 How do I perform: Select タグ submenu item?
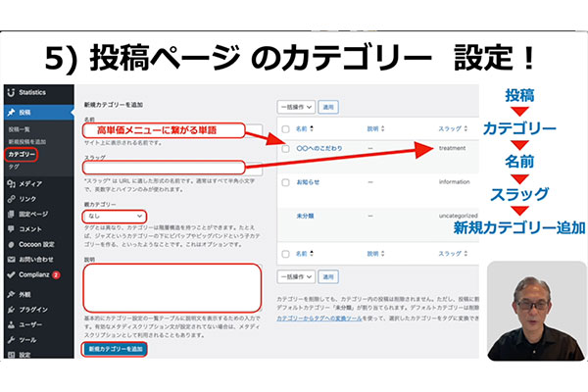pyautogui.click(x=14, y=167)
